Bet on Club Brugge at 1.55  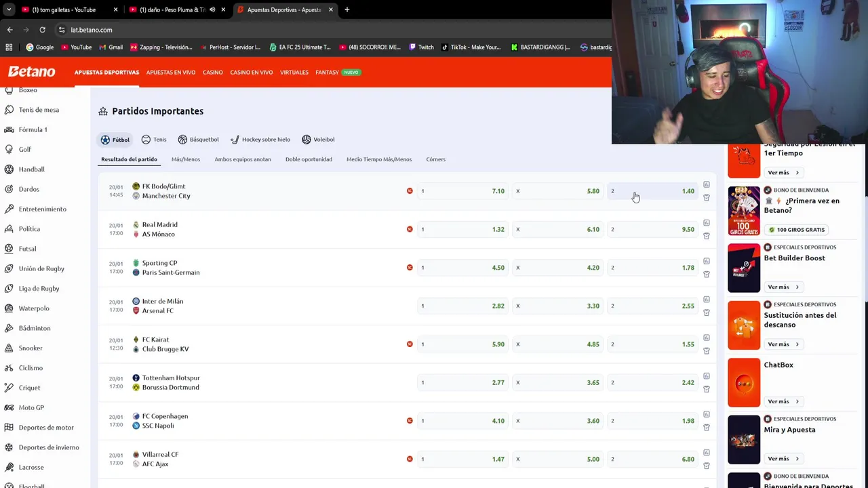[x=652, y=344]
